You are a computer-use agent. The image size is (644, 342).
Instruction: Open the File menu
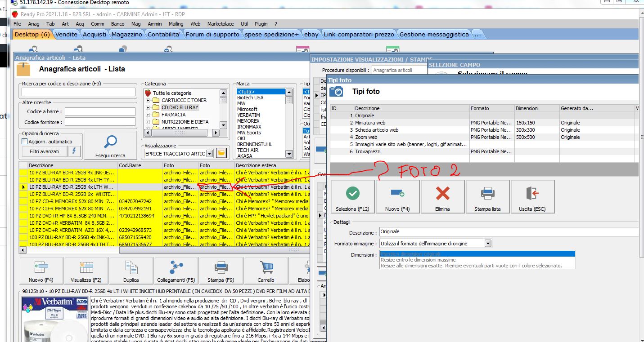(x=17, y=24)
